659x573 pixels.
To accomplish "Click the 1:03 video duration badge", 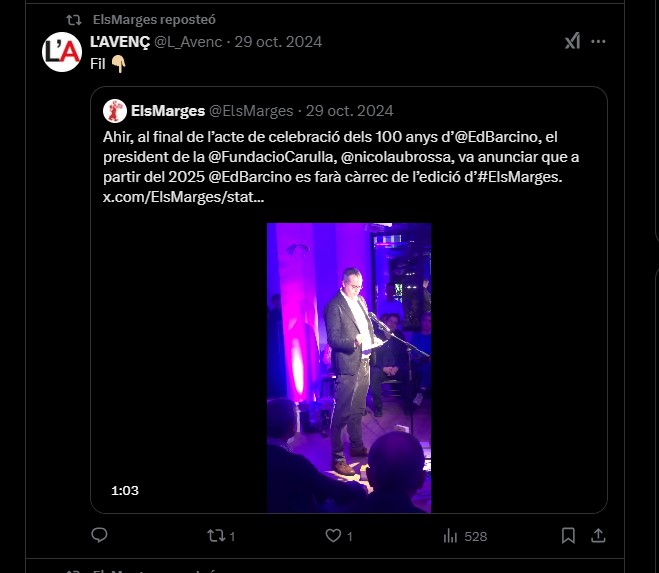I will 124,491.
